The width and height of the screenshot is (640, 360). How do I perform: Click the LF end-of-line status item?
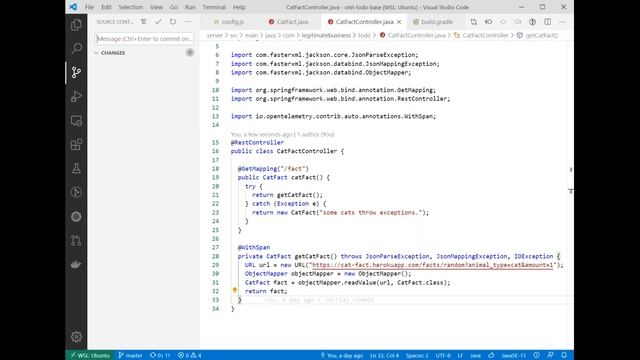460,355
